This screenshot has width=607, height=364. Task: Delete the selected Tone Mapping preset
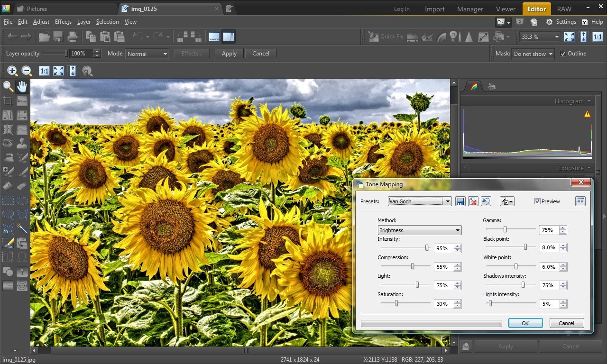pos(473,201)
